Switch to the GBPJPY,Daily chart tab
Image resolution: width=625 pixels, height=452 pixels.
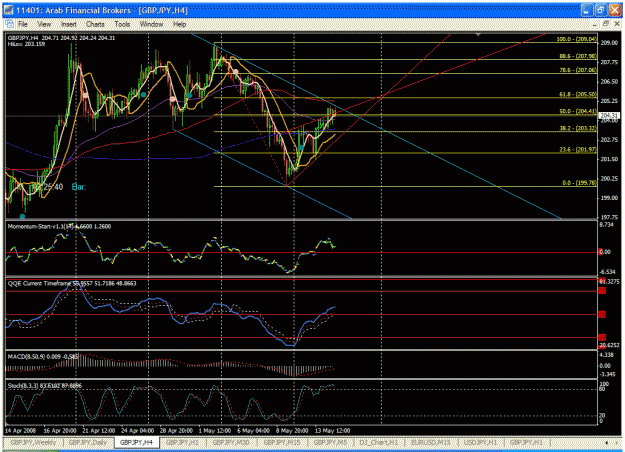pos(88,442)
